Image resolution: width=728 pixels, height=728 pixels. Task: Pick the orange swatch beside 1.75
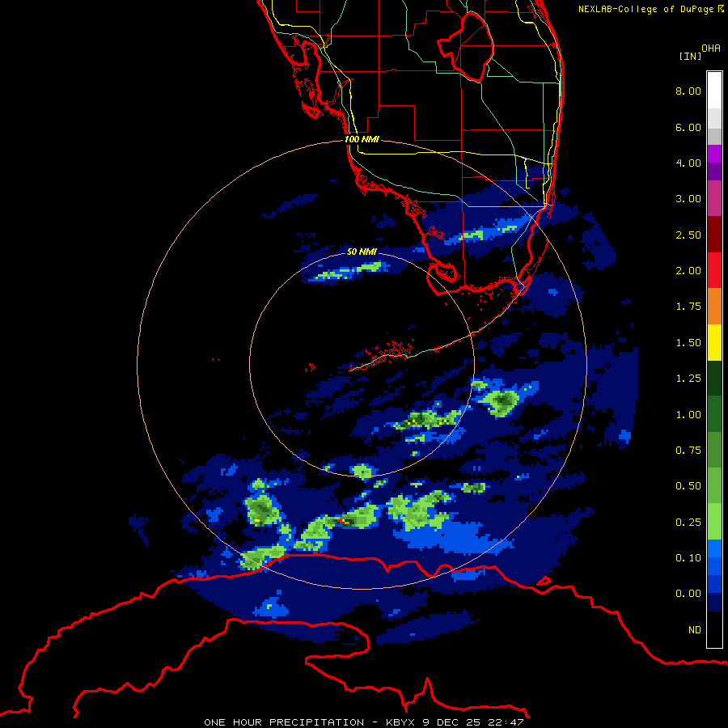[714, 307]
